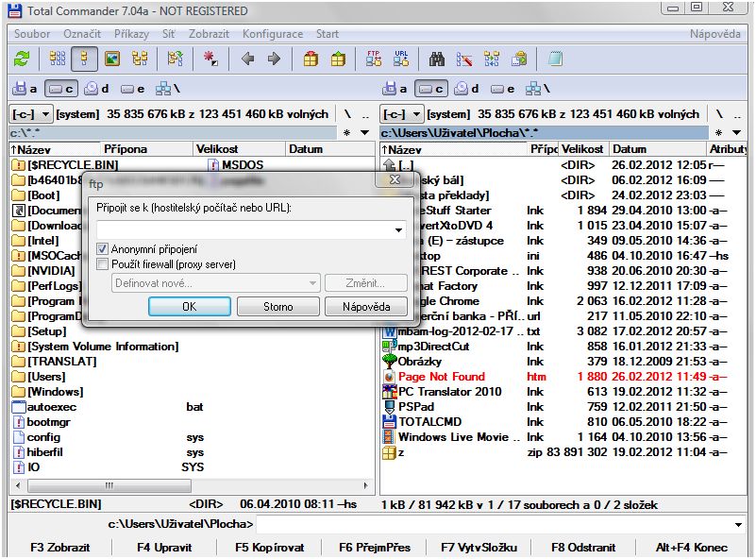Expand the host URL combo box dropdown

(x=399, y=229)
